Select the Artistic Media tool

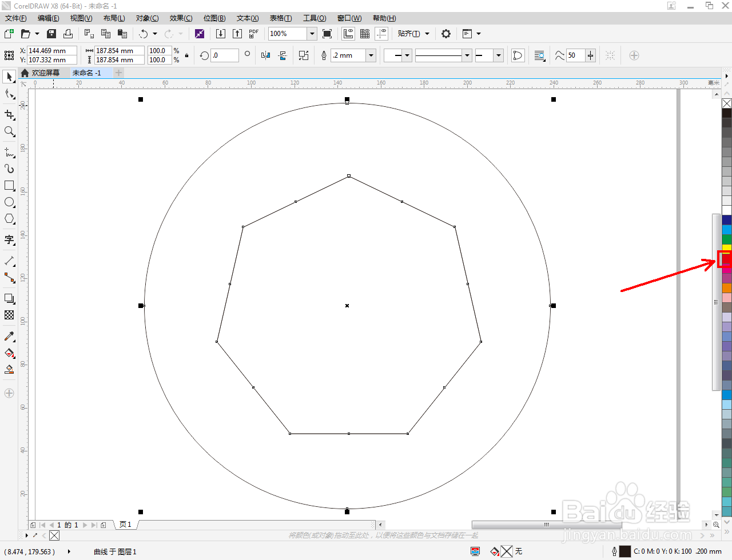point(9,169)
